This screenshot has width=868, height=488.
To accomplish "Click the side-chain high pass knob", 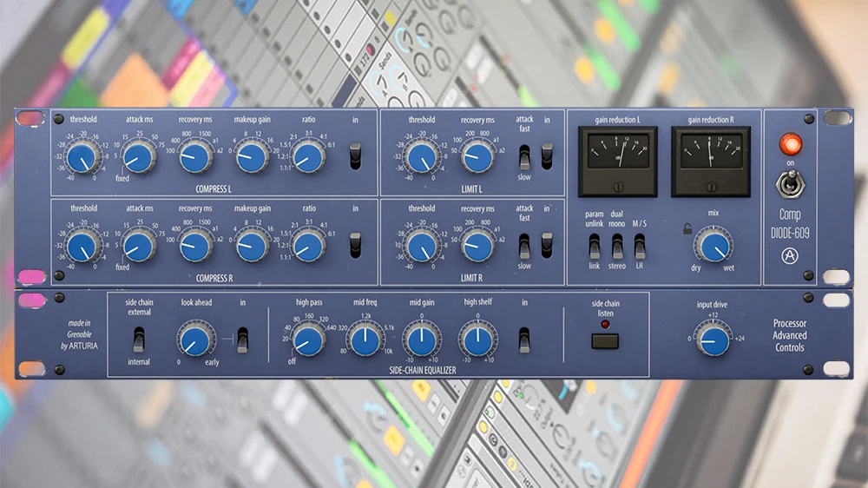I will (308, 339).
